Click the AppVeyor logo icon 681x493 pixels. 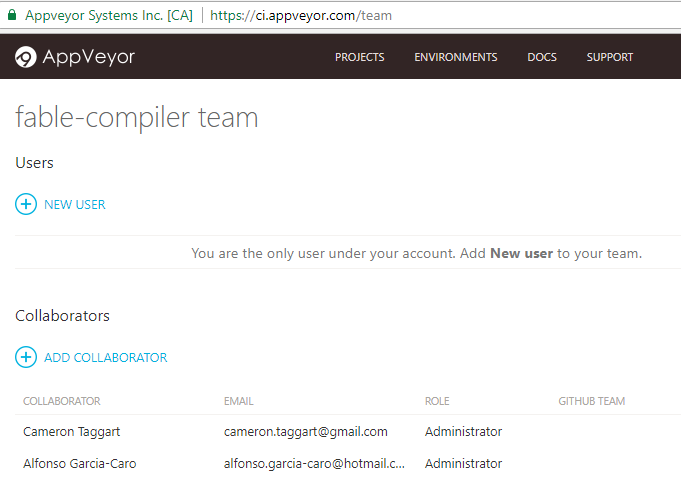tap(26, 57)
